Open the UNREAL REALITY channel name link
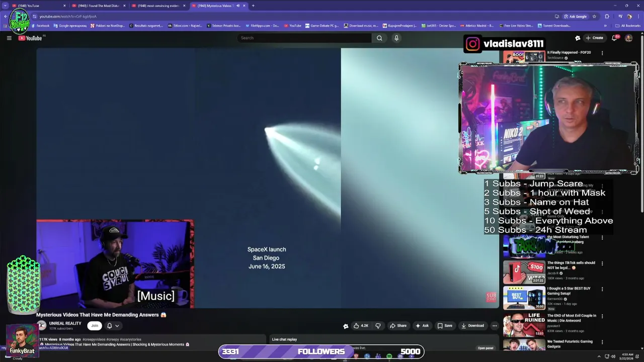The height and width of the screenshot is (362, 644). (65, 323)
